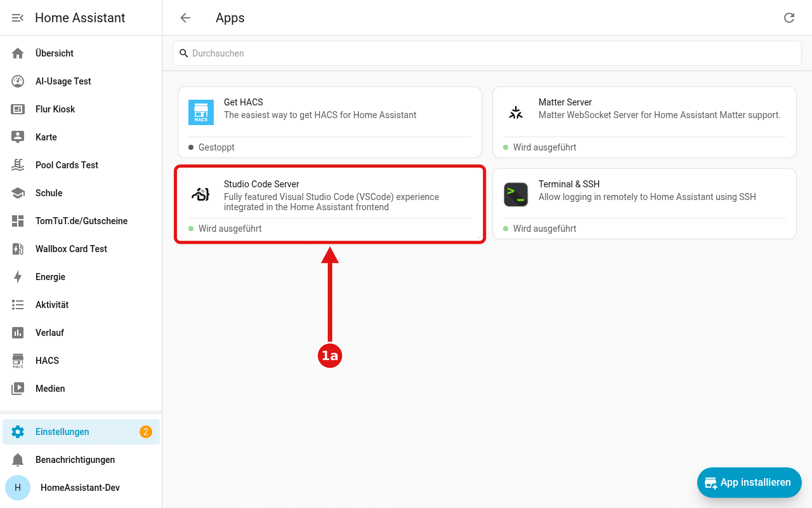Open the Studio Code Server app card

(x=330, y=204)
